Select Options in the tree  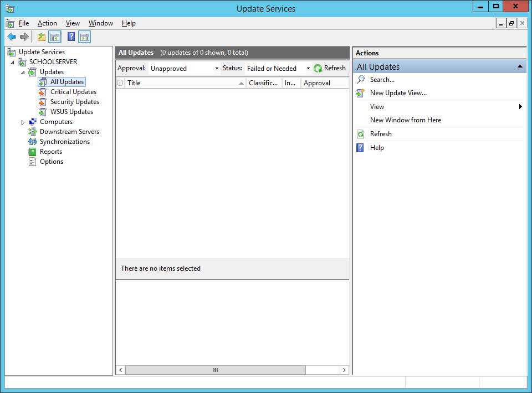coord(52,162)
